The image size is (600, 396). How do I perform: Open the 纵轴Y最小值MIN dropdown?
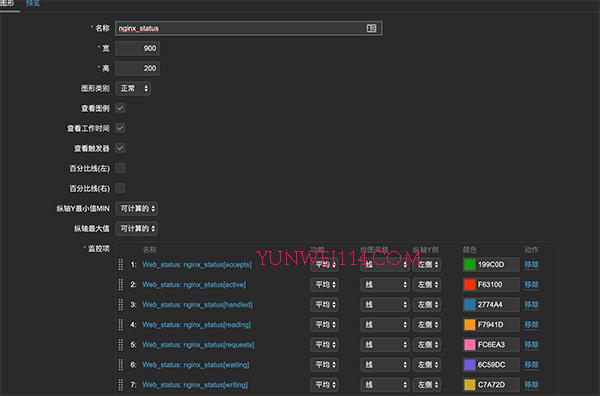(137, 209)
